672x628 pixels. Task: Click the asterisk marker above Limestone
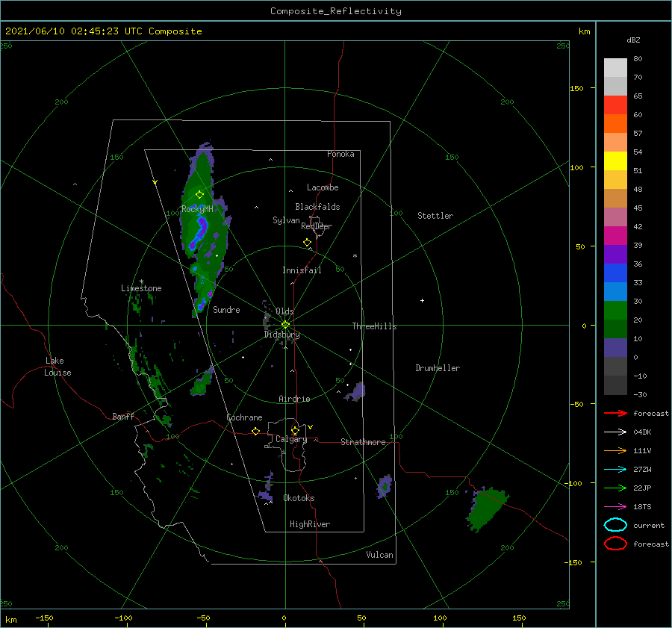[141, 282]
